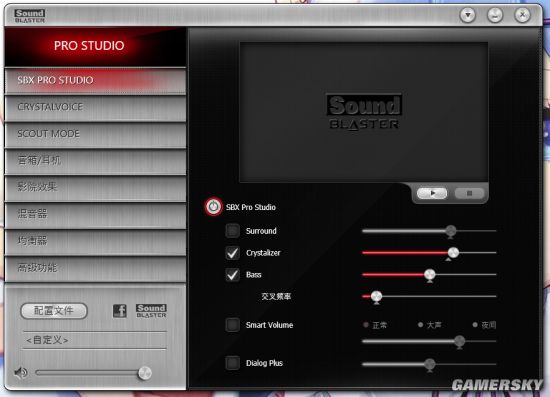Play the demo audio clip

click(x=432, y=193)
